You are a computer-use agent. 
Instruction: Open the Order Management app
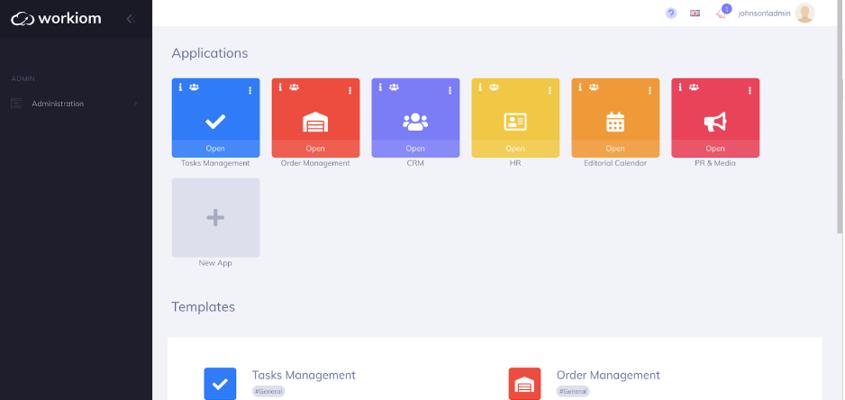(315, 148)
